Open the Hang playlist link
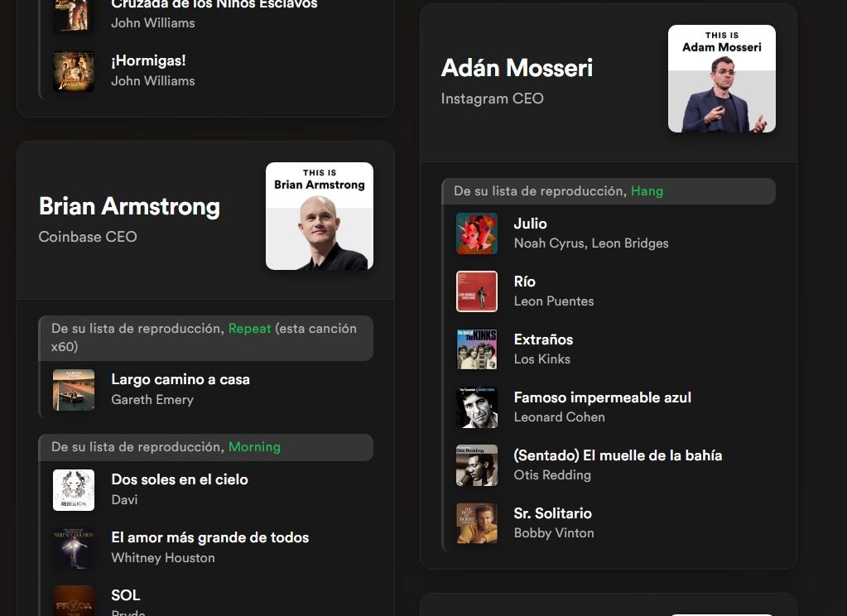Screen dimensions: 847x616 [647, 191]
